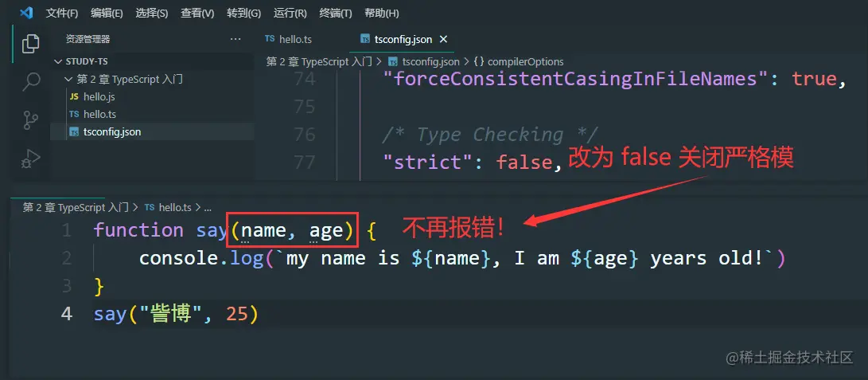Click the TS icon beside hello.ts in explorer
868x380 pixels.
(74, 114)
